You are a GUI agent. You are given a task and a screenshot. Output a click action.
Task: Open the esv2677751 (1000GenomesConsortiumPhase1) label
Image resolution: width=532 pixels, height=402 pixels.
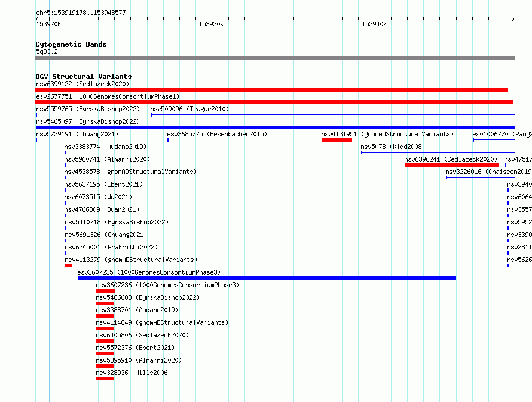(x=108, y=96)
